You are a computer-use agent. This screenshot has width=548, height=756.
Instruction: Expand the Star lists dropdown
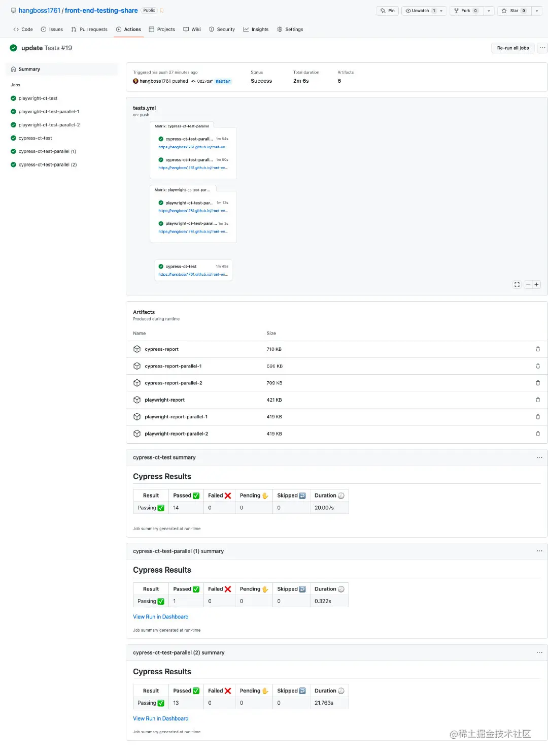[537, 11]
